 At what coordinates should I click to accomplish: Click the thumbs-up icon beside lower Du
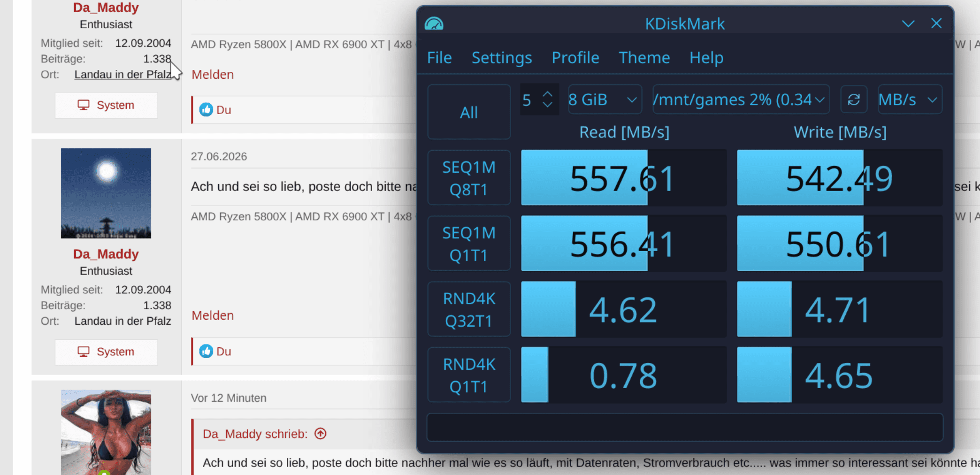pyautogui.click(x=206, y=351)
